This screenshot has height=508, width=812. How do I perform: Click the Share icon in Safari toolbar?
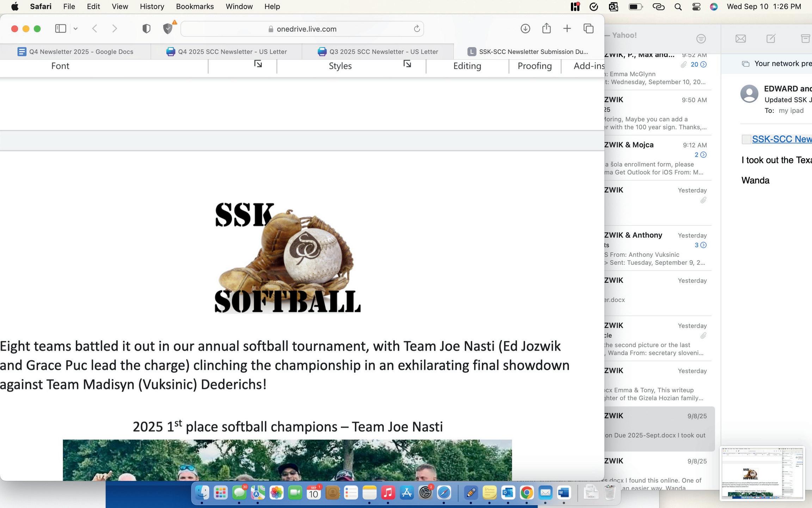pos(546,28)
